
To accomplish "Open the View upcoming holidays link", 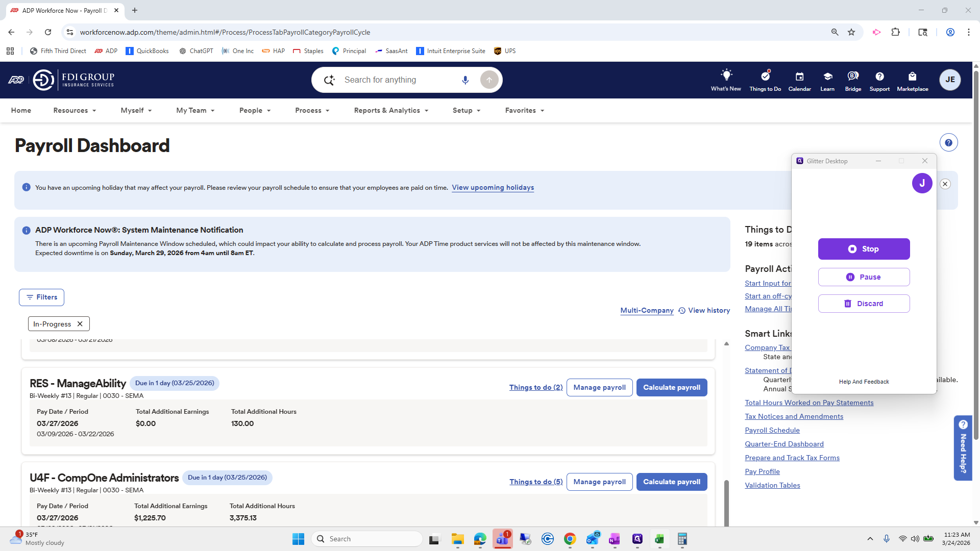I will (x=493, y=188).
